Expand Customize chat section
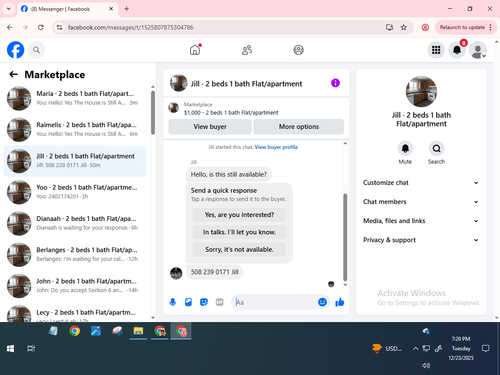This screenshot has width=500, height=375. pyautogui.click(x=421, y=183)
